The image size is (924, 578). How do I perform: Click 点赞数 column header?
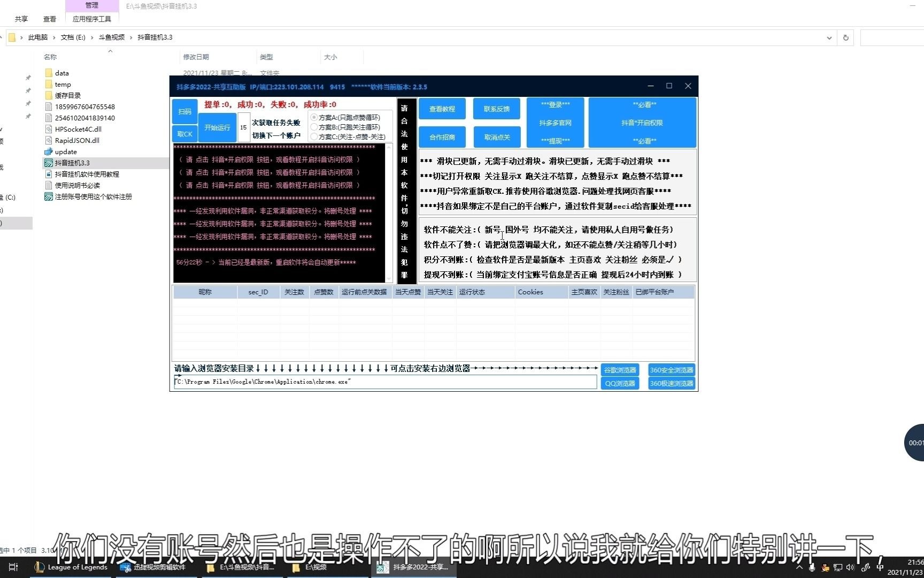pos(324,292)
